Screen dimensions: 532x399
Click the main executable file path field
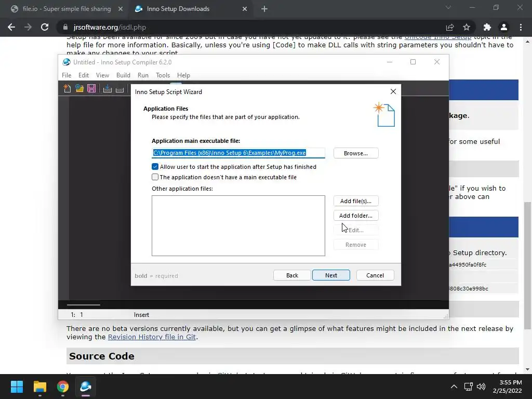[x=238, y=153]
